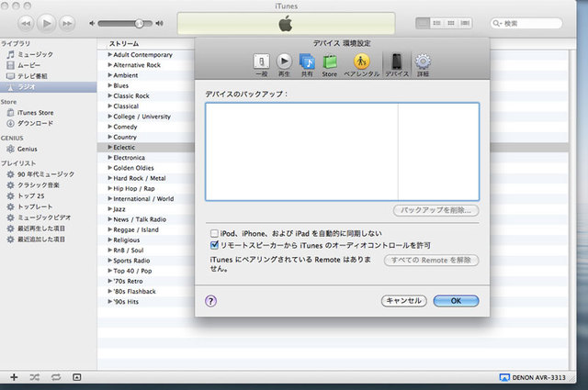Toggle the shuffle button at bottom left
Screen dimensions: 588x390
click(x=34, y=377)
